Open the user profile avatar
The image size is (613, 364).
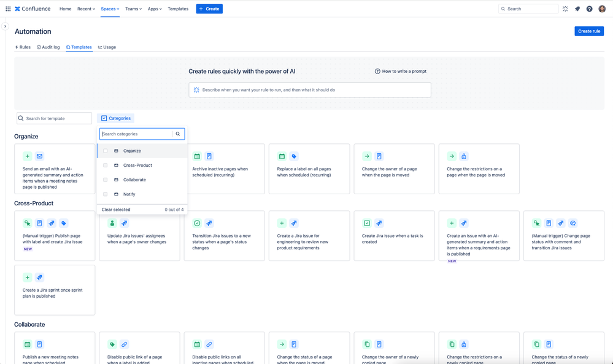(602, 9)
